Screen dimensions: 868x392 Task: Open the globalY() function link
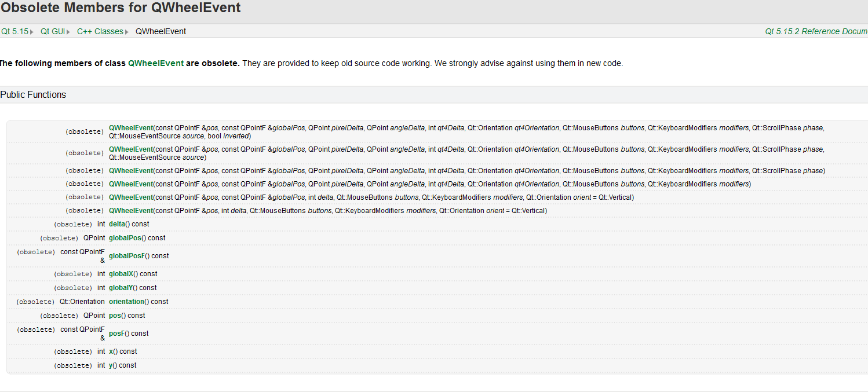coord(121,288)
